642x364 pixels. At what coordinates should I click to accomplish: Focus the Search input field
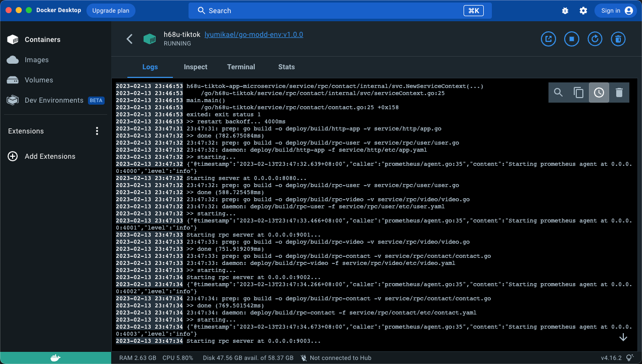(x=340, y=11)
